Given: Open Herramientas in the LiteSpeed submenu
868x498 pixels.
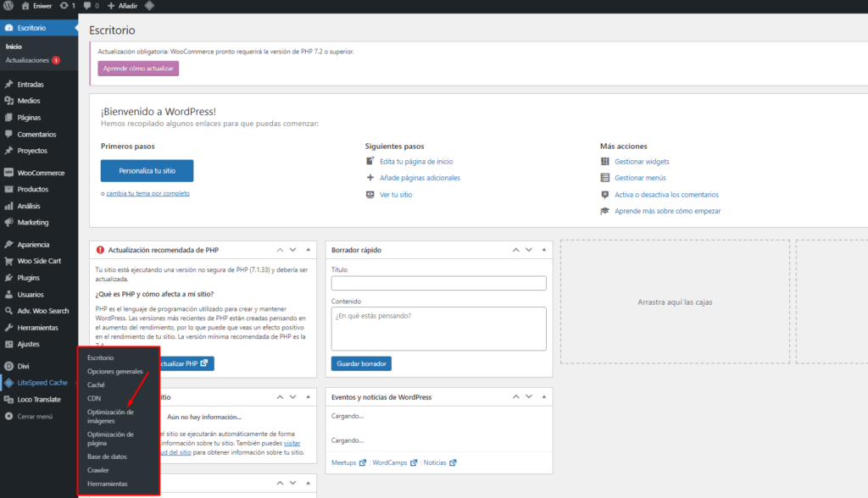Looking at the screenshot, I should (107, 484).
